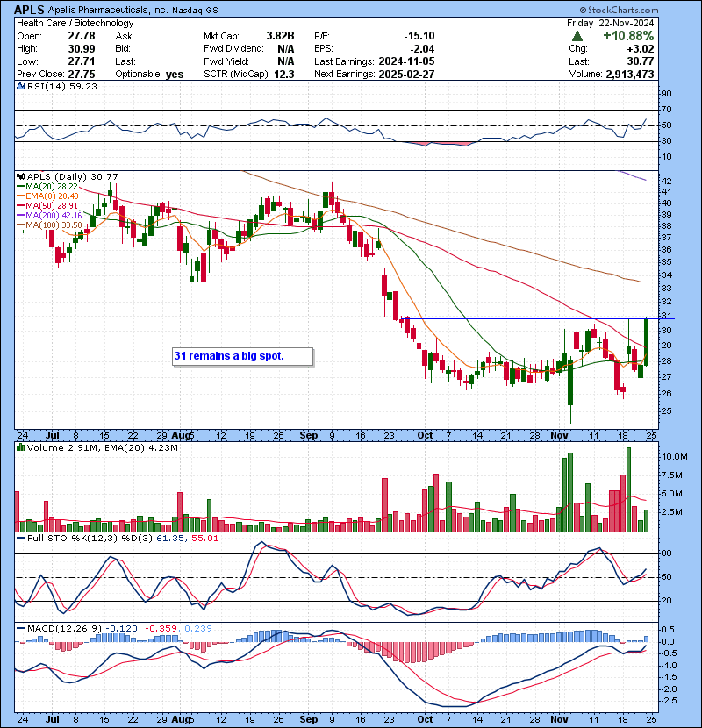Viewport: 702px width, 728px height.
Task: Click the Chg value +3.02
Action: click(x=641, y=49)
